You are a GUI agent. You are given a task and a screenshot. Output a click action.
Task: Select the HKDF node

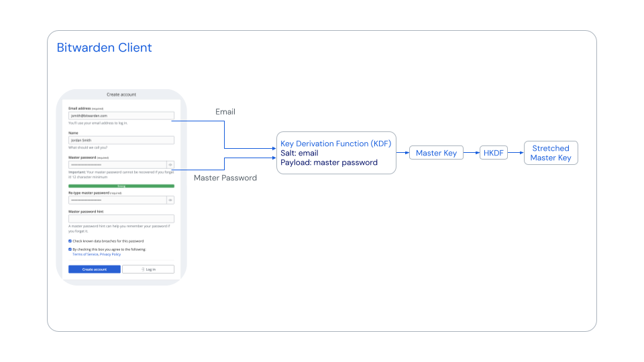(x=493, y=154)
